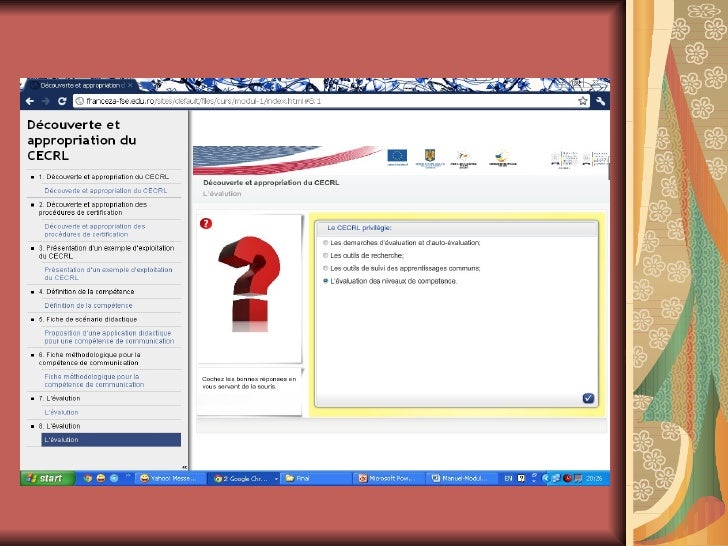Viewport: 728px width, 546px height.
Task: Collapse section 5 Fiche de scénario didactique
Action: 30,319
